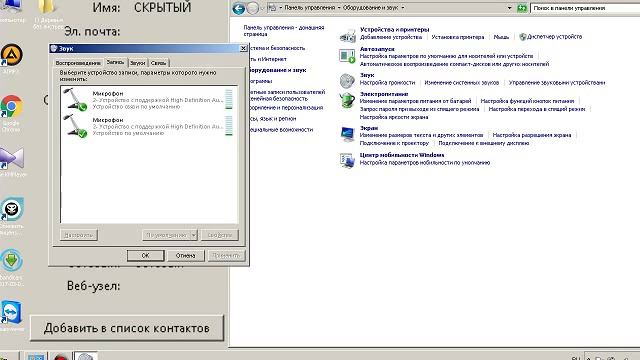Open 'Центр мобильности Windows' heading link
The image size is (640, 360).
click(402, 155)
